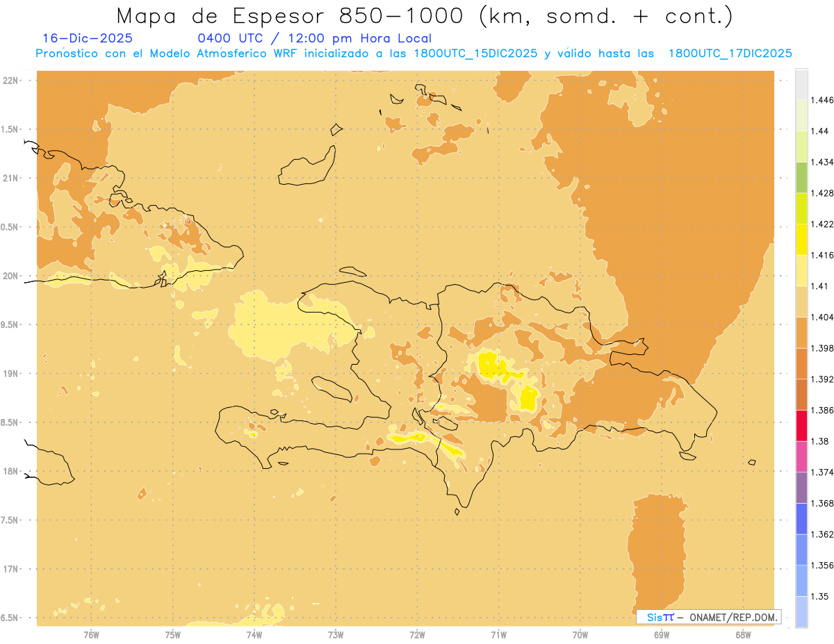Click the colorbar value '1.35'
834x644 pixels.
[x=819, y=596]
